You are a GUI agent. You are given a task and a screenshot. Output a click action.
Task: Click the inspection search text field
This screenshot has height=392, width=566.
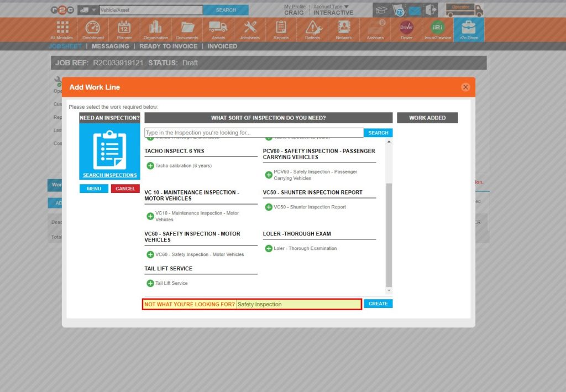pyautogui.click(x=249, y=133)
